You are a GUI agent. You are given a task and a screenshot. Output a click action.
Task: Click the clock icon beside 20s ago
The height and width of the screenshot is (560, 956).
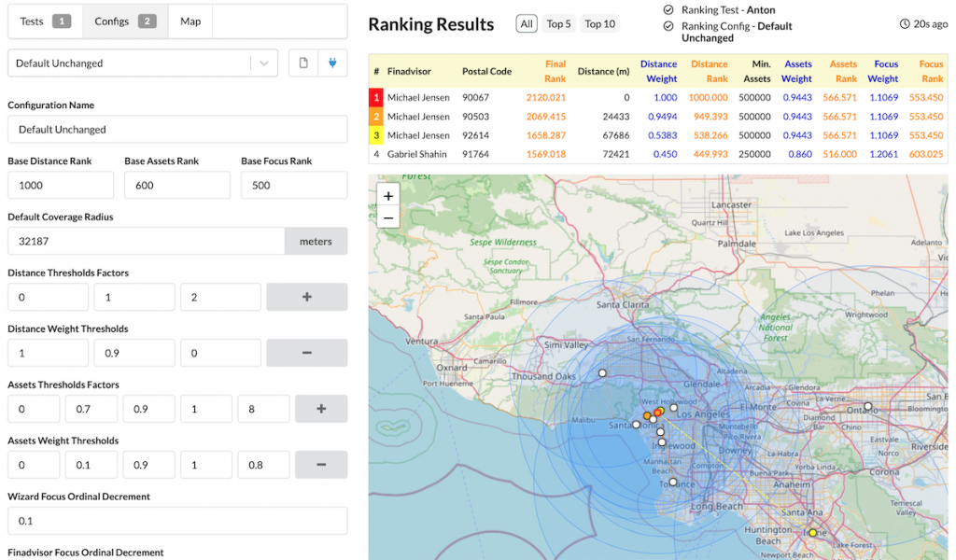tap(904, 23)
